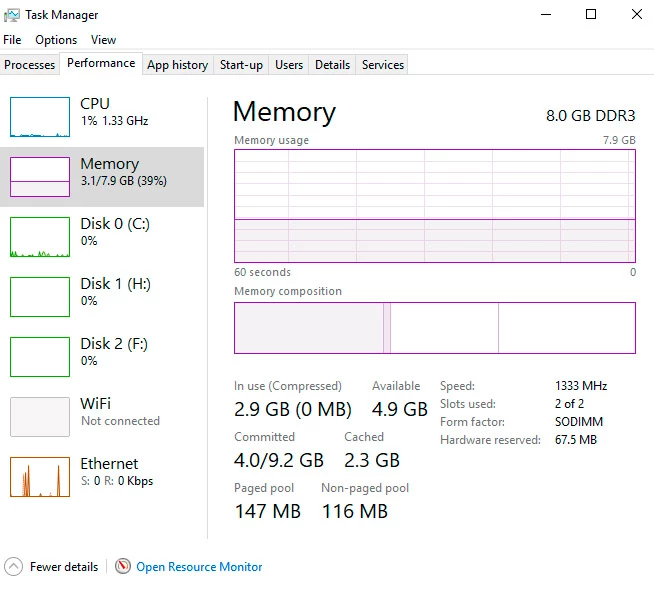This screenshot has height=591, width=654.
Task: Select Disk 1 (H:) graph icon
Action: point(40,297)
